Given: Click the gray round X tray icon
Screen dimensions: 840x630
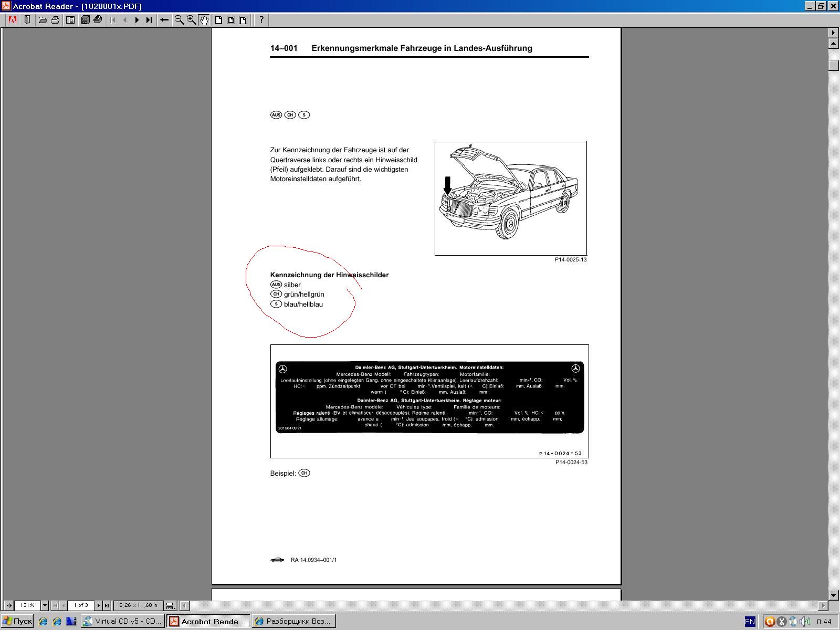Looking at the screenshot, I should 781,622.
